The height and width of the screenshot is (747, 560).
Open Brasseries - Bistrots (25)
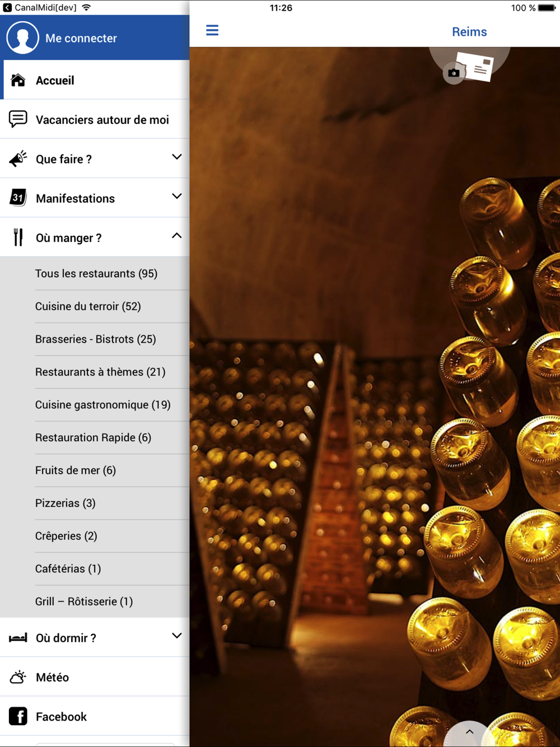(x=112, y=339)
